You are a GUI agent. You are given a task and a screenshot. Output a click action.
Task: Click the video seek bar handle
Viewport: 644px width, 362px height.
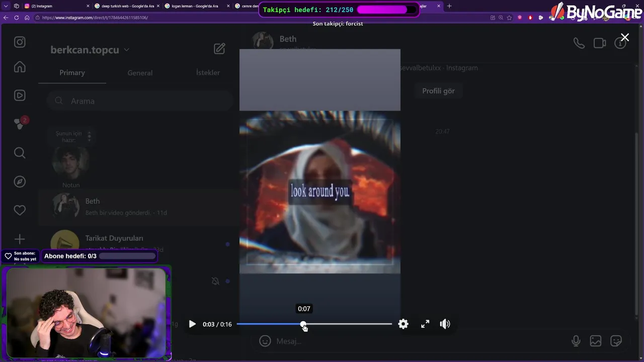[303, 324]
